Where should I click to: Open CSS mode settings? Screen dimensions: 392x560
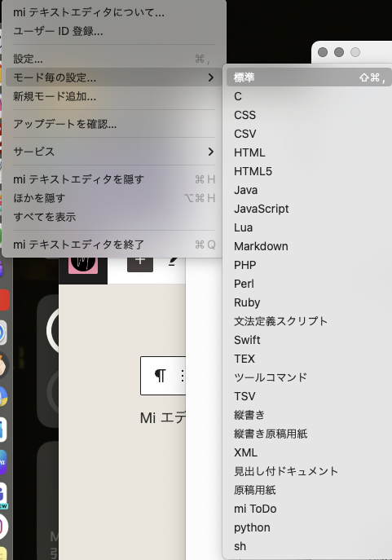tap(309, 115)
